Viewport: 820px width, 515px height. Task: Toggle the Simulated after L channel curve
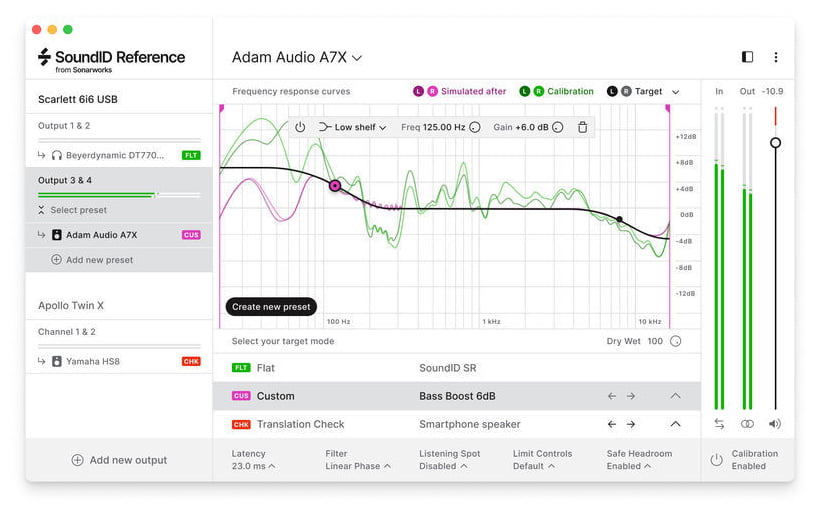point(418,91)
